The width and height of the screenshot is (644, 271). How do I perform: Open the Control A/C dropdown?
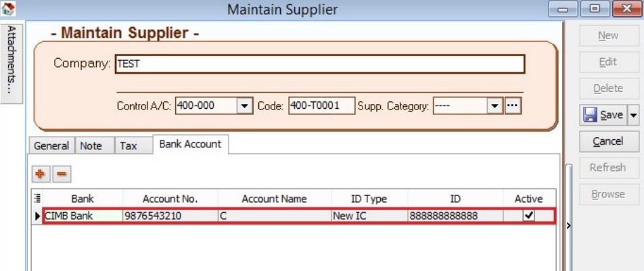click(x=244, y=106)
